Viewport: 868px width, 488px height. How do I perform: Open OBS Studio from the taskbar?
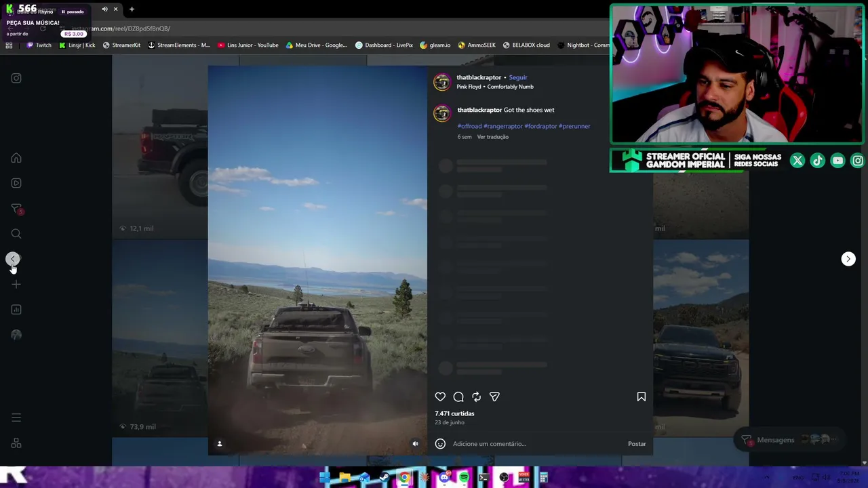click(x=504, y=478)
